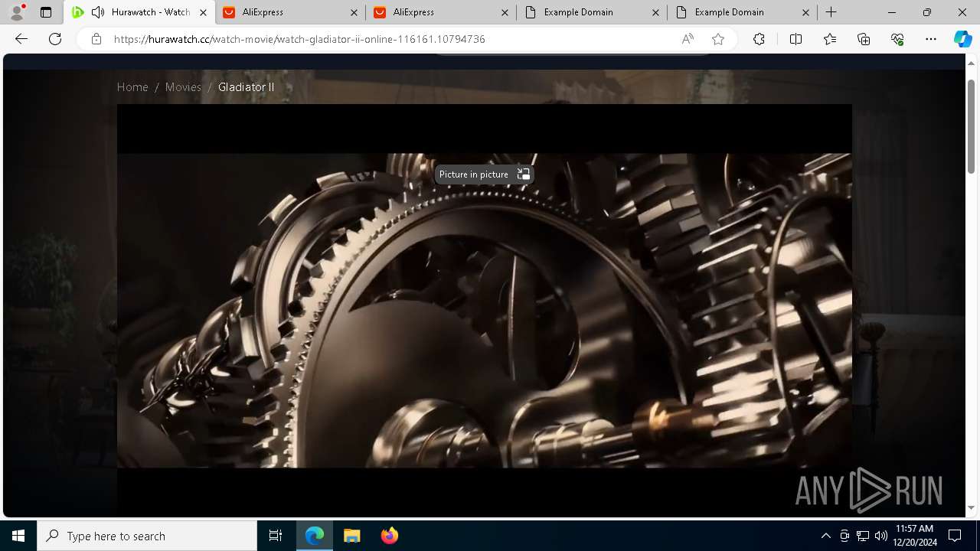980x551 pixels.
Task: Open the tab actions menu icon
Action: pos(46,12)
